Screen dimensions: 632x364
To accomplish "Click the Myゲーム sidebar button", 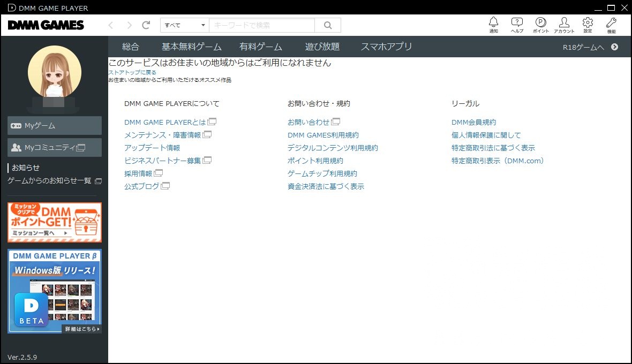I will 55,126.
